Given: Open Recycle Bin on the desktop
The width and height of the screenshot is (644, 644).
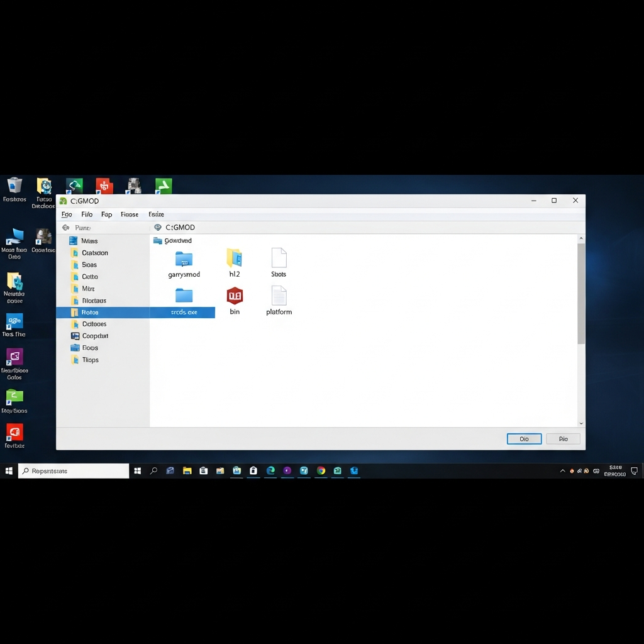Looking at the screenshot, I should pyautogui.click(x=14, y=186).
